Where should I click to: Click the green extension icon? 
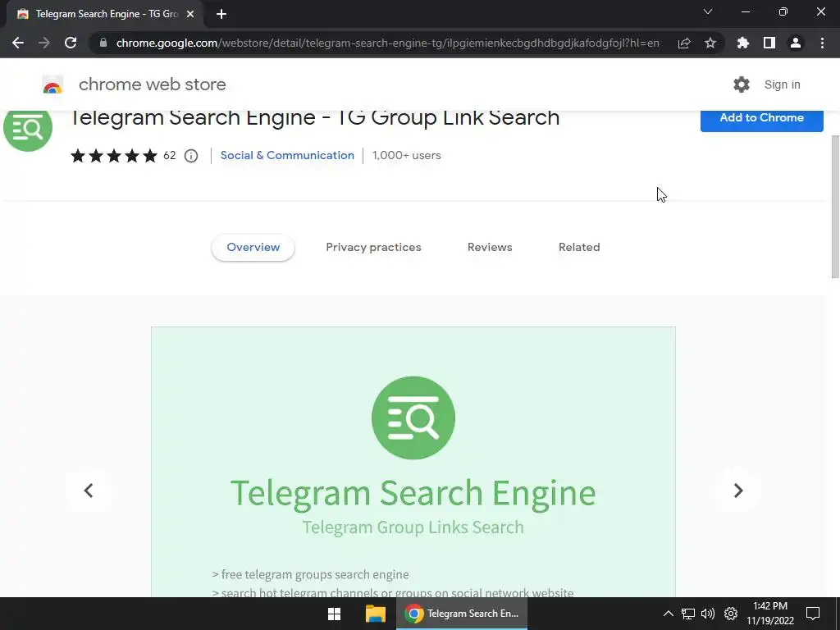(x=28, y=129)
